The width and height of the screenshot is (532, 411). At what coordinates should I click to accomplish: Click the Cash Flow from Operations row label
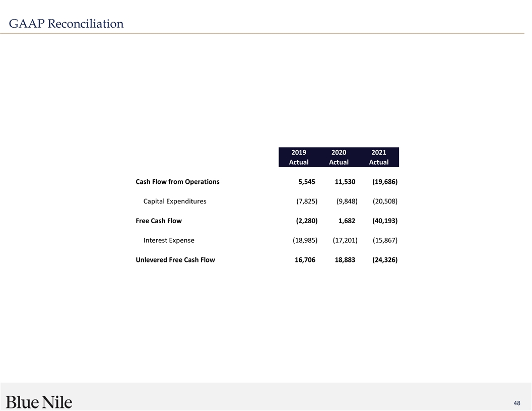point(177,181)
